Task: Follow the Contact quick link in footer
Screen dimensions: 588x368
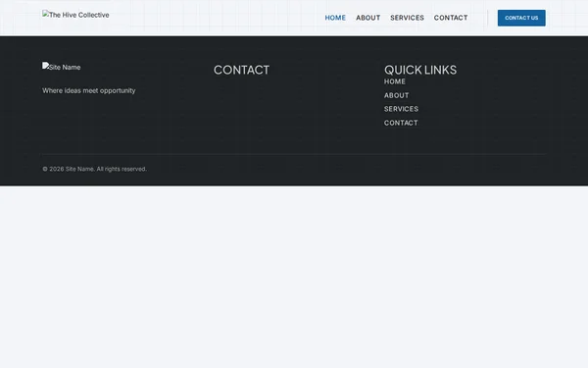Action: (401, 123)
